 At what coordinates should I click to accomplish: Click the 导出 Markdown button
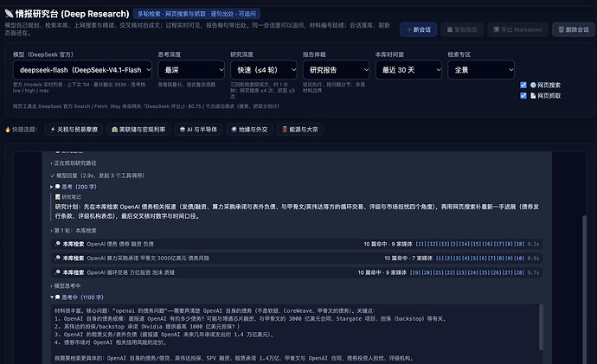517,29
